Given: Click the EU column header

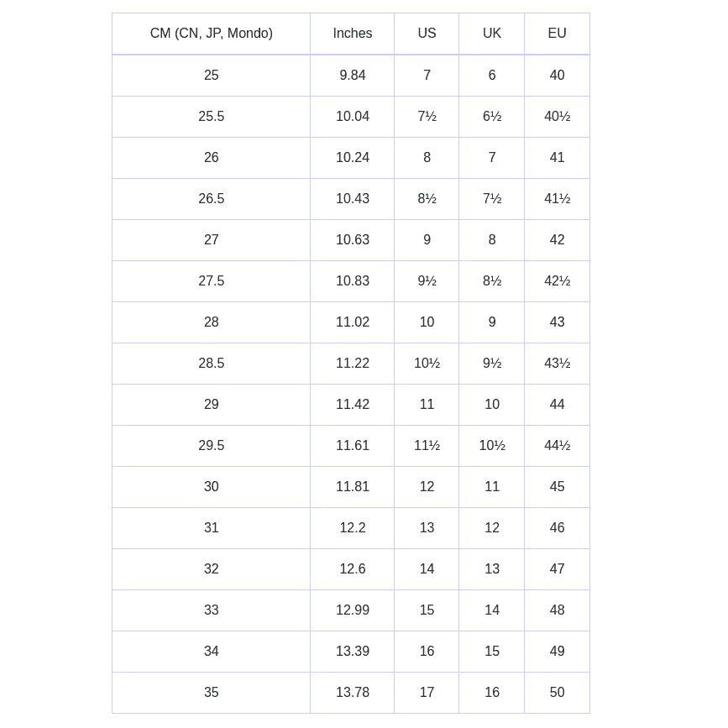Looking at the screenshot, I should pyautogui.click(x=557, y=34).
